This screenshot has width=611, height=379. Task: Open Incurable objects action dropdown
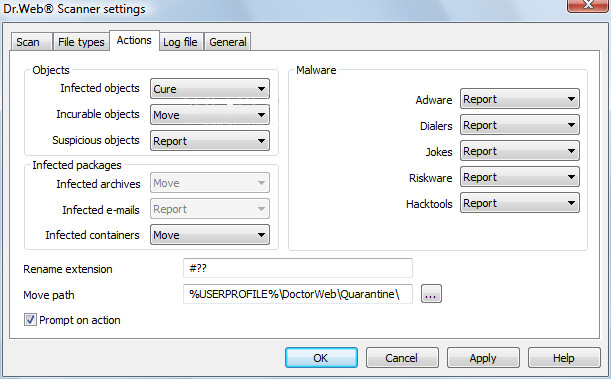[x=210, y=115]
